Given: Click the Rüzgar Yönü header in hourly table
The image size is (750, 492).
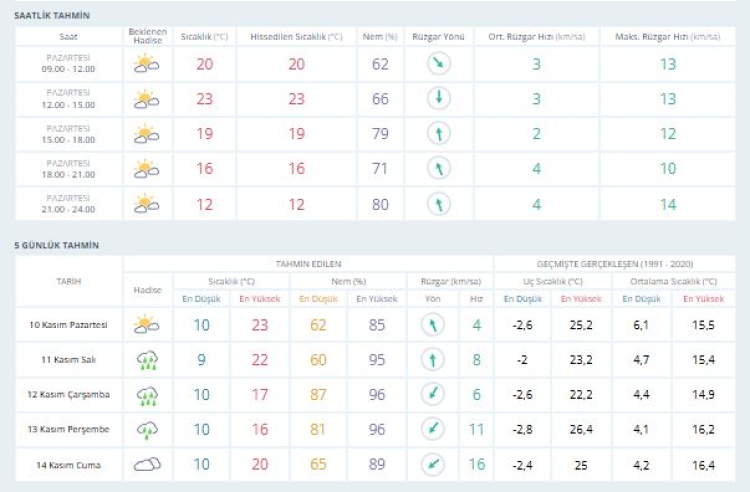Looking at the screenshot, I should (x=437, y=36).
